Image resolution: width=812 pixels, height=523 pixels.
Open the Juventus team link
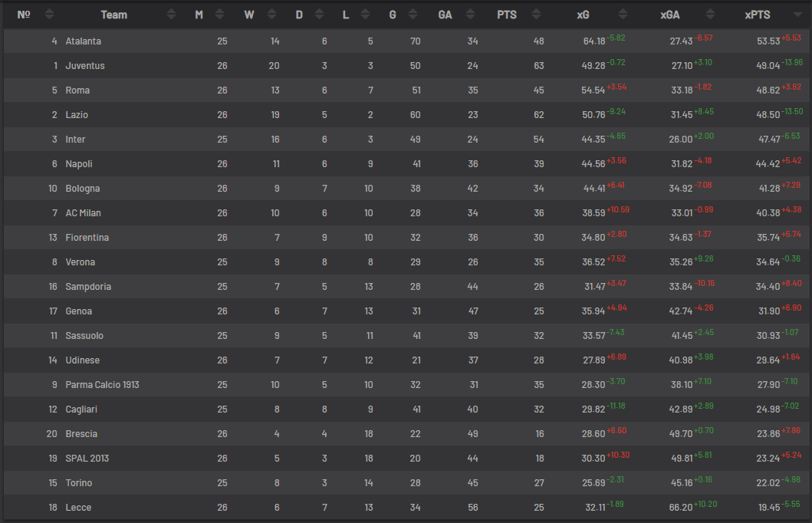pyautogui.click(x=85, y=66)
